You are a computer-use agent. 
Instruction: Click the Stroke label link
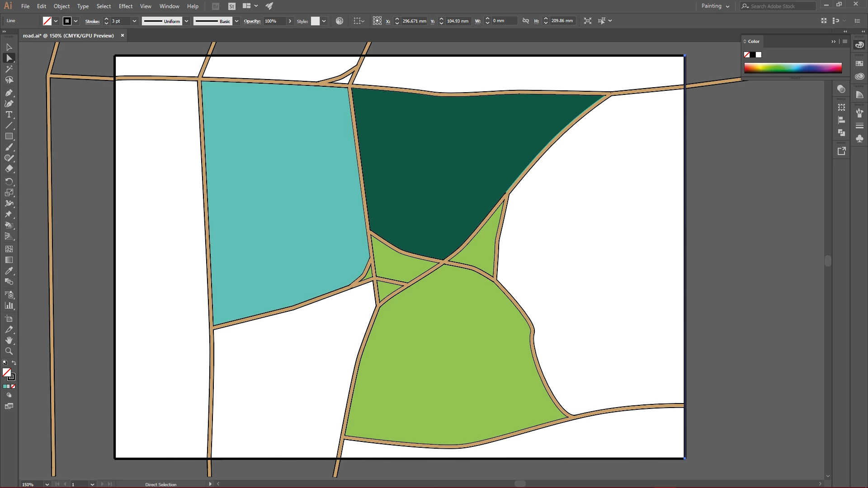[x=92, y=21]
